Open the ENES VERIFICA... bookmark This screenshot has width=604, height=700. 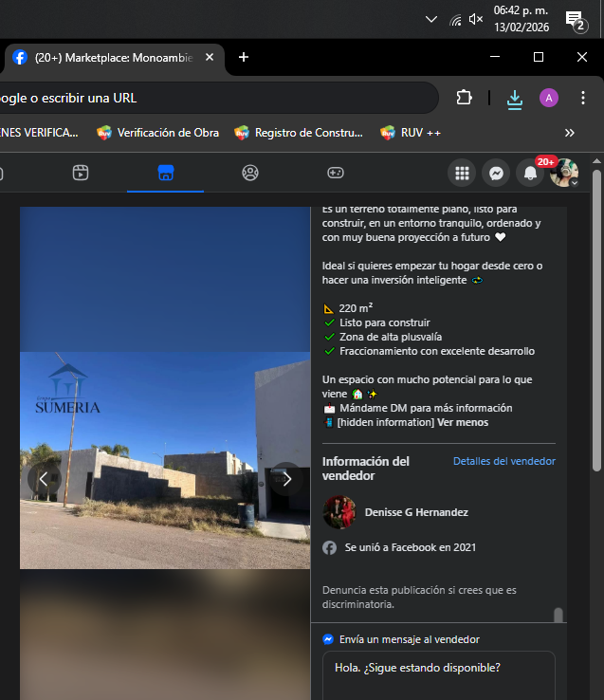click(x=39, y=133)
